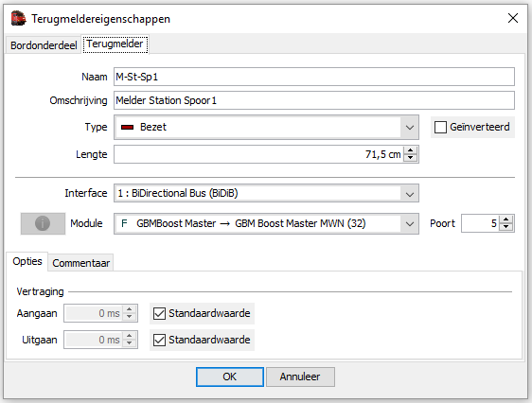Screen dimensions: 532x403
Task: Click the Annuleer button
Action: click(300, 377)
